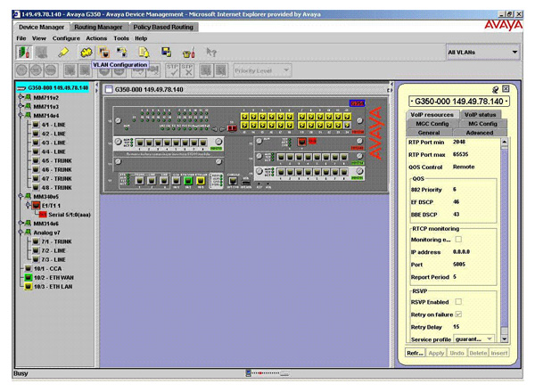Open the Tools menu
Viewport: 535px width, 392px height.
121,38
